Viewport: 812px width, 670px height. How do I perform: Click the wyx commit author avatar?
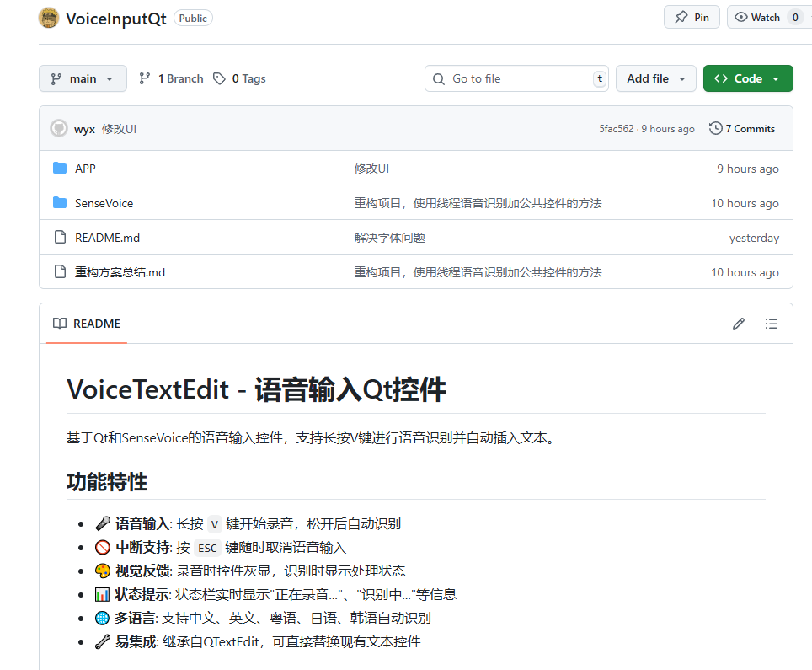tap(59, 128)
